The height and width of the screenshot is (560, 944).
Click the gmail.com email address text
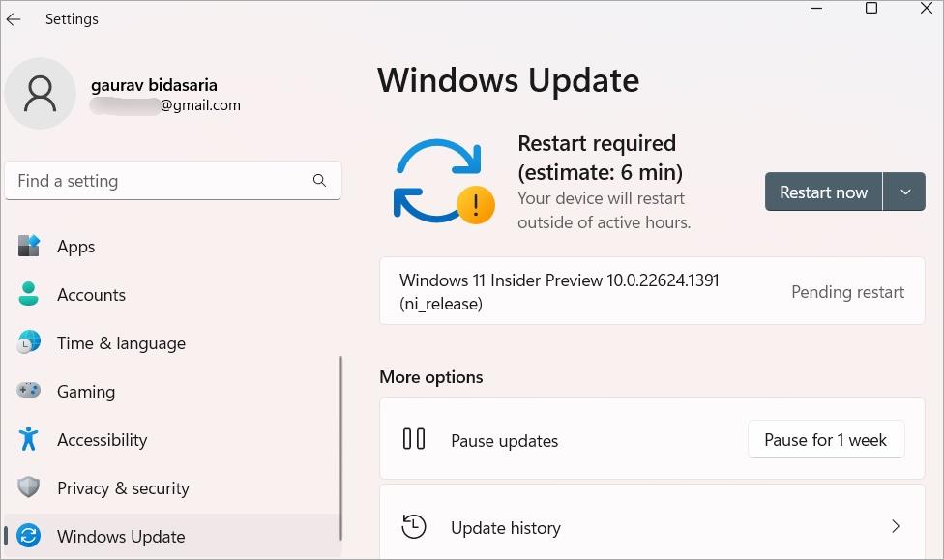(200, 105)
